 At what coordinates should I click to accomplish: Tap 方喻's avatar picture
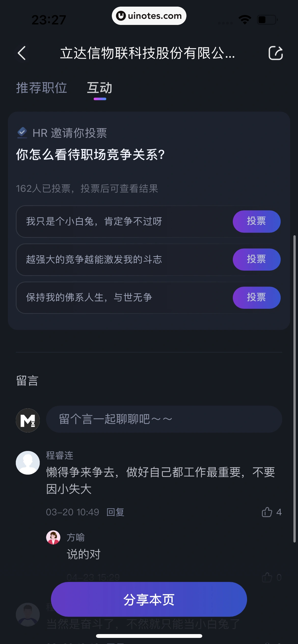(x=53, y=537)
